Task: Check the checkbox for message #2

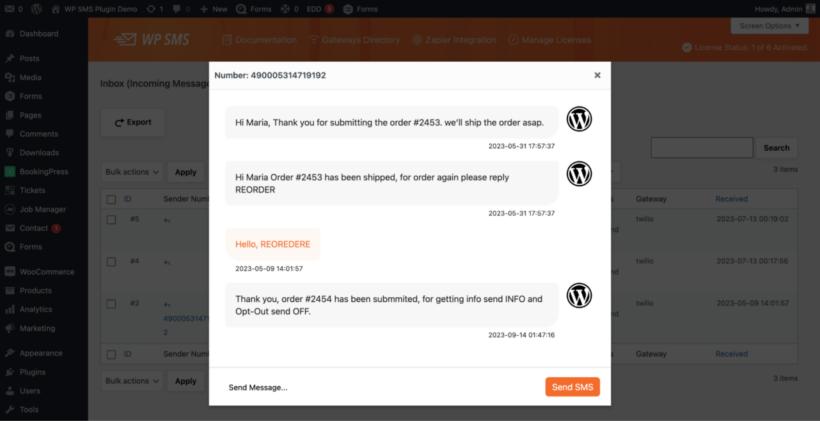Action: pyautogui.click(x=111, y=303)
